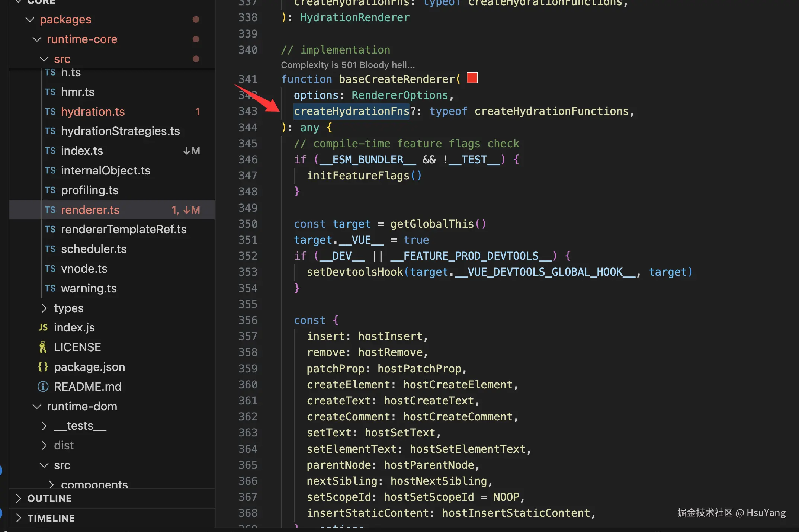Click the highlighted createHydrationFns parameter
799x532 pixels.
(351, 111)
